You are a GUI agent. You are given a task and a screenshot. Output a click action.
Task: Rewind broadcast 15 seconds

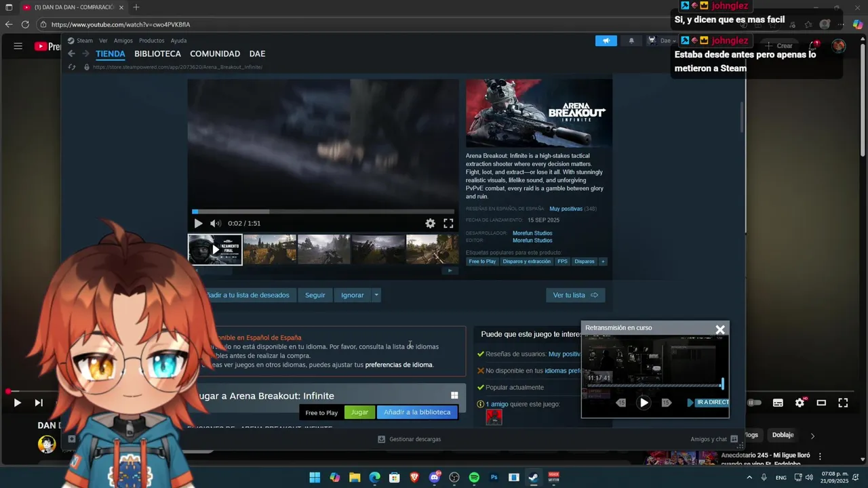click(x=621, y=403)
